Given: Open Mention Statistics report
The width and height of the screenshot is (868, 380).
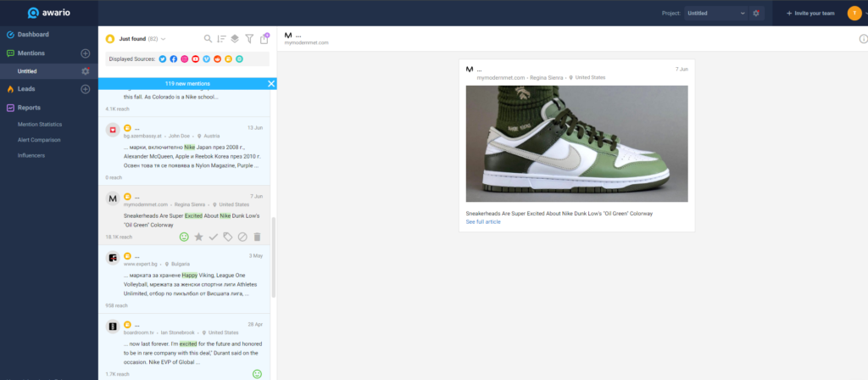Looking at the screenshot, I should coord(40,124).
